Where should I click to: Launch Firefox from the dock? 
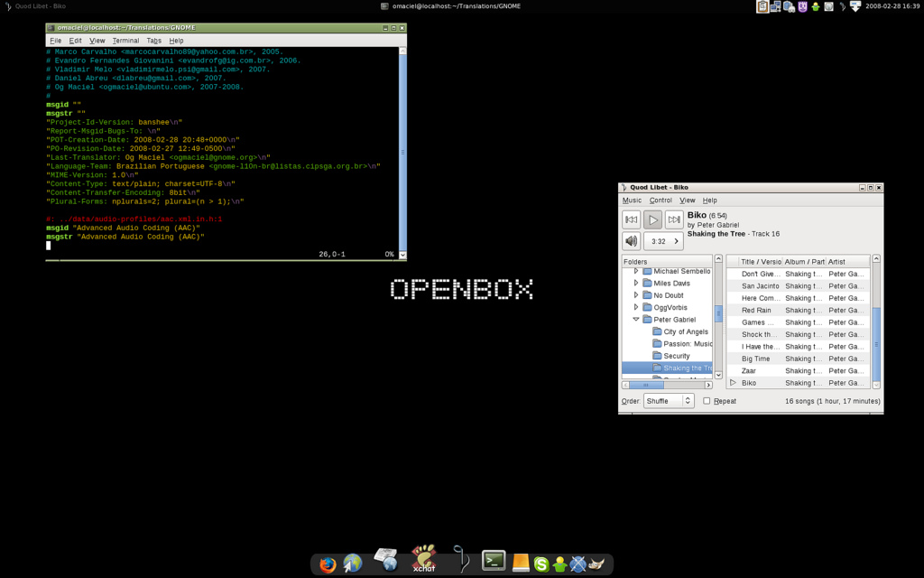[328, 564]
